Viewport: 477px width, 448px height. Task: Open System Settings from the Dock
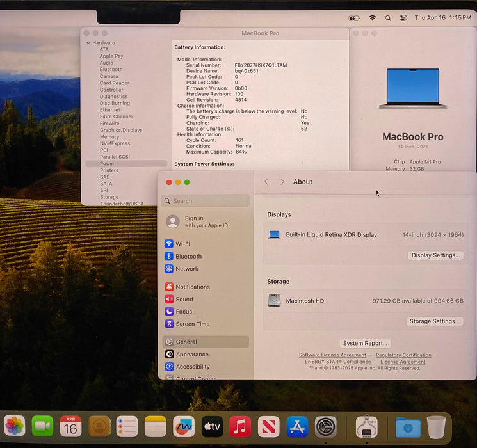tap(325, 426)
